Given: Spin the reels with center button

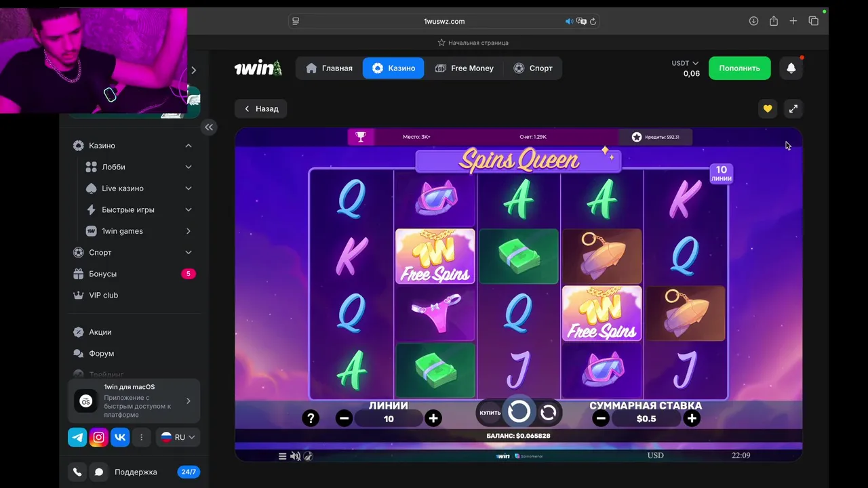Looking at the screenshot, I should (x=519, y=411).
